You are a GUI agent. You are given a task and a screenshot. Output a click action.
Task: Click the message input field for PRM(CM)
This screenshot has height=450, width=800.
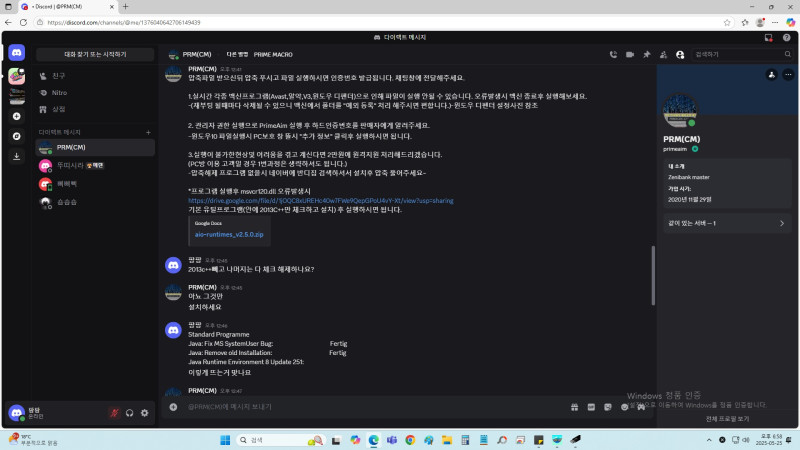pyautogui.click(x=360, y=407)
